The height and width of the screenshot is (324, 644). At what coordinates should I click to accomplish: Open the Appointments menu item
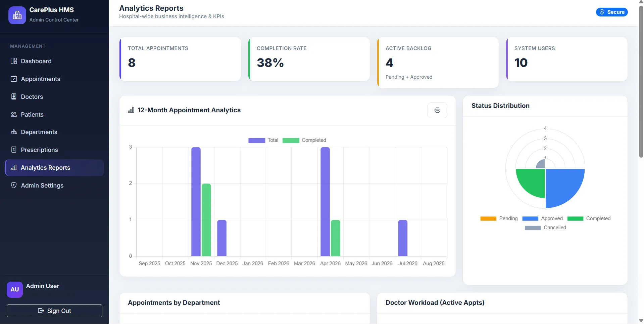(54, 79)
